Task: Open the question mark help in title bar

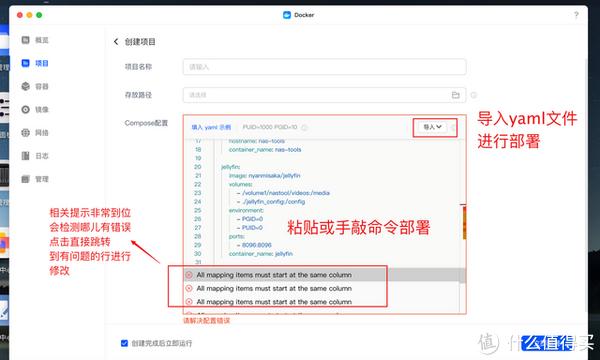Action: [x=576, y=15]
